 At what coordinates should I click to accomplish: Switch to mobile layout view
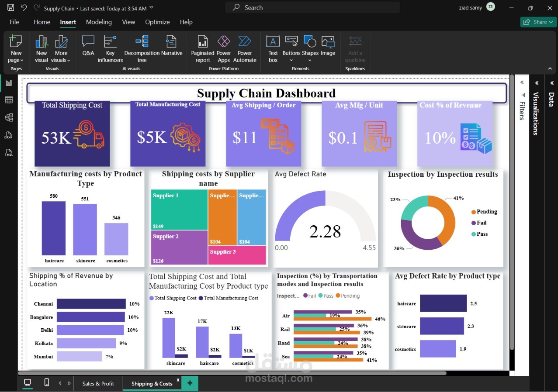pyautogui.click(x=47, y=383)
